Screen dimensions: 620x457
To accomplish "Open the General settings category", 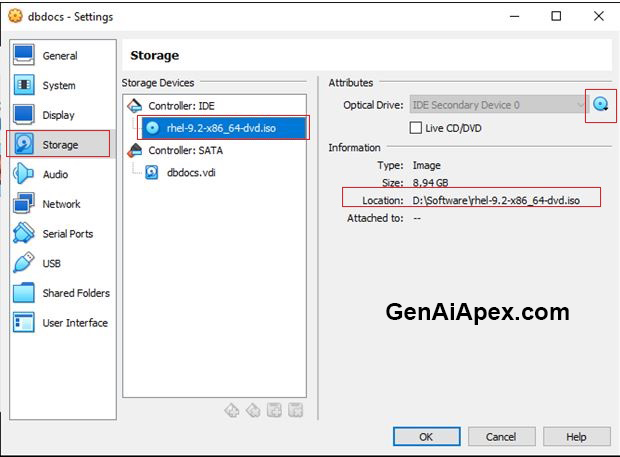I will (62, 55).
